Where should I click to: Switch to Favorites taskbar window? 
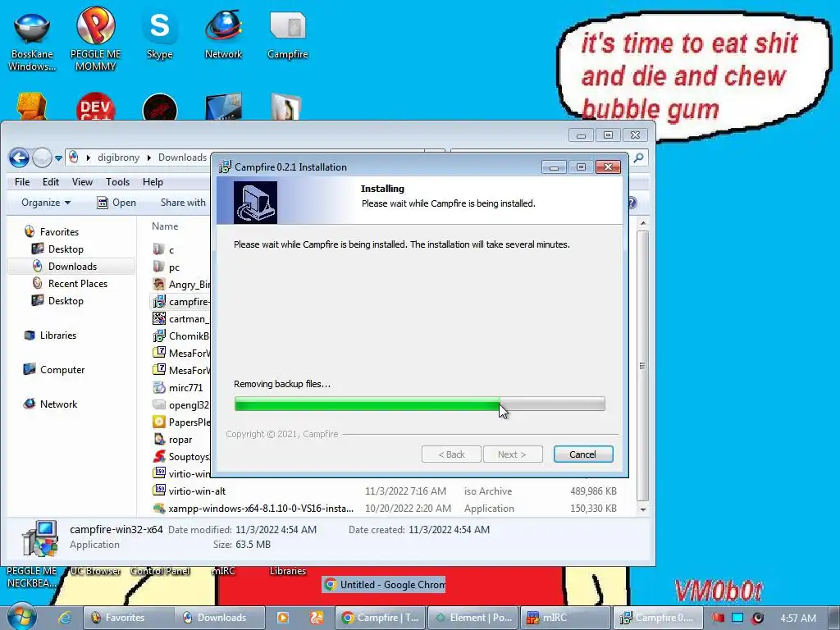128,618
